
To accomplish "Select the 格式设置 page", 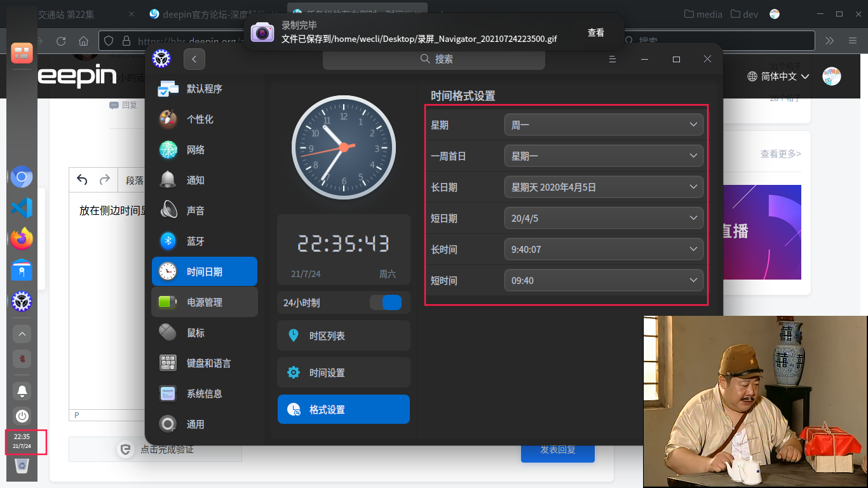I will (x=344, y=409).
